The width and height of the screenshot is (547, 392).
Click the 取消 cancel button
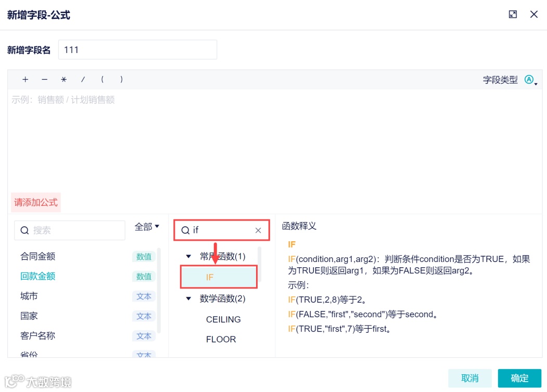point(470,378)
